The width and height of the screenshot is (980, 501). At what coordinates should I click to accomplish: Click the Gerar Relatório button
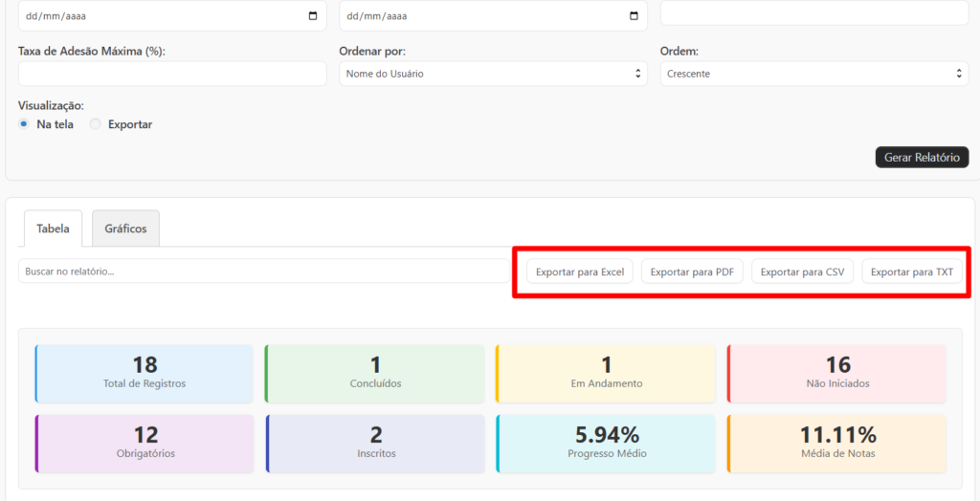click(x=922, y=157)
